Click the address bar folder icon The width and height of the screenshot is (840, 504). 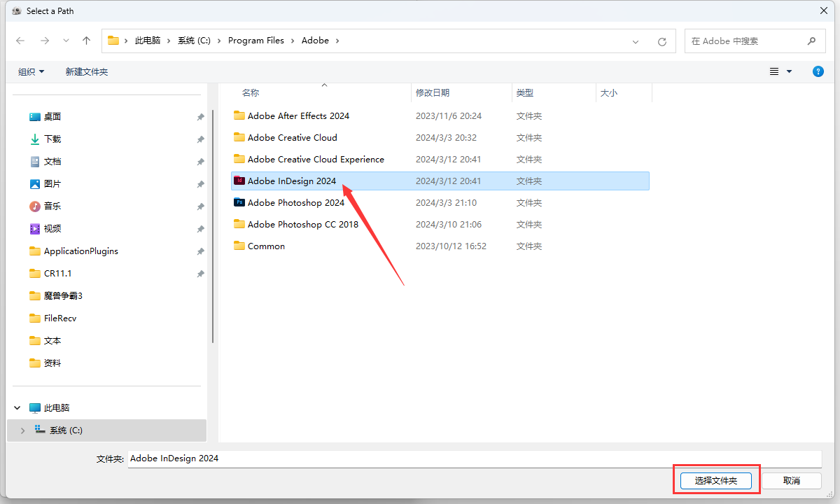click(x=113, y=41)
